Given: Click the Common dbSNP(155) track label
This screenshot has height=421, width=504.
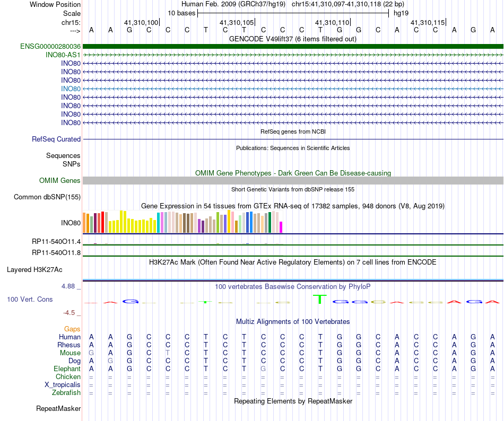Looking at the screenshot, I should [x=47, y=197].
